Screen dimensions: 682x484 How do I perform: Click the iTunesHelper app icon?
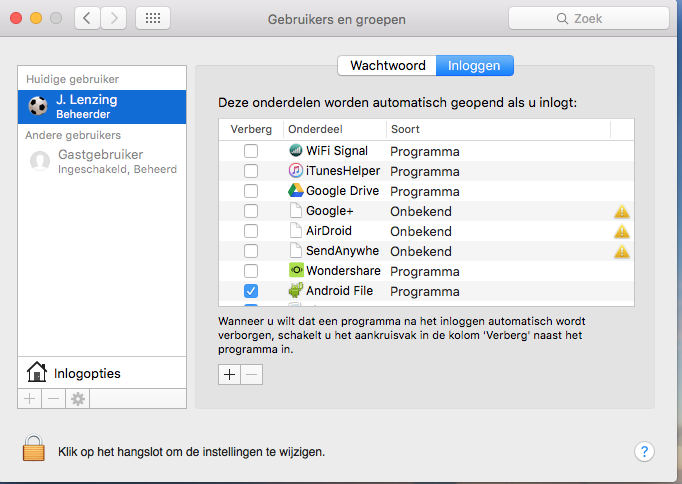pos(296,171)
